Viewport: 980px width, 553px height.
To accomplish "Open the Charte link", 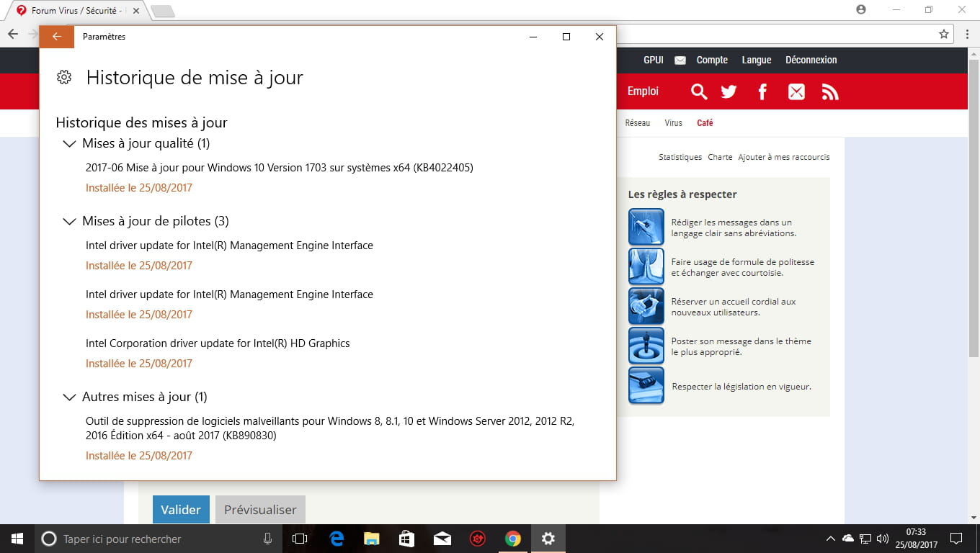I will pyautogui.click(x=720, y=157).
